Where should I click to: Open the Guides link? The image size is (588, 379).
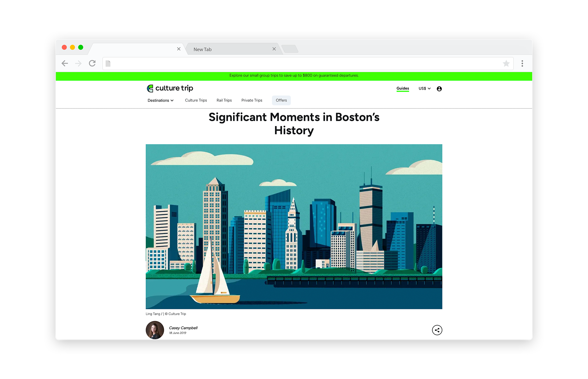click(402, 88)
